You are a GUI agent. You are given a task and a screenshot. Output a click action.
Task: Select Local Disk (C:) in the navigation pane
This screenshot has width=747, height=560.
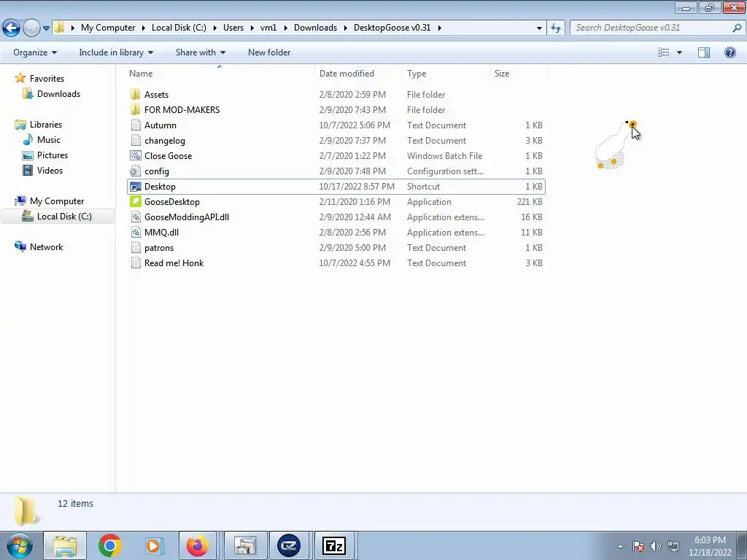pos(58,216)
